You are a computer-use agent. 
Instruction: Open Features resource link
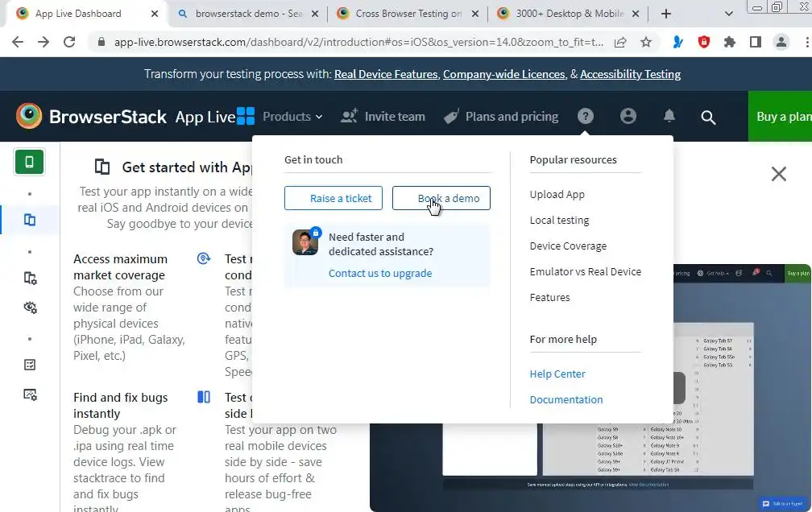[x=550, y=298]
